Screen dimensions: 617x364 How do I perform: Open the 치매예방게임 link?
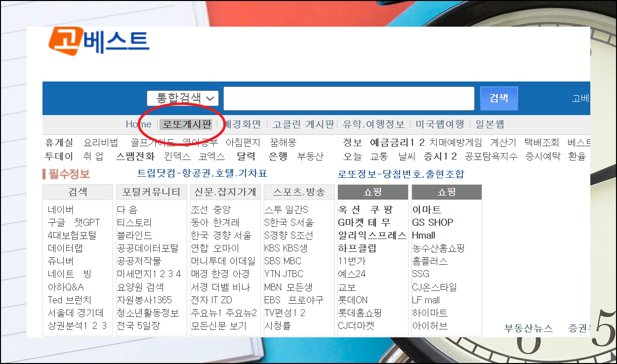click(455, 143)
